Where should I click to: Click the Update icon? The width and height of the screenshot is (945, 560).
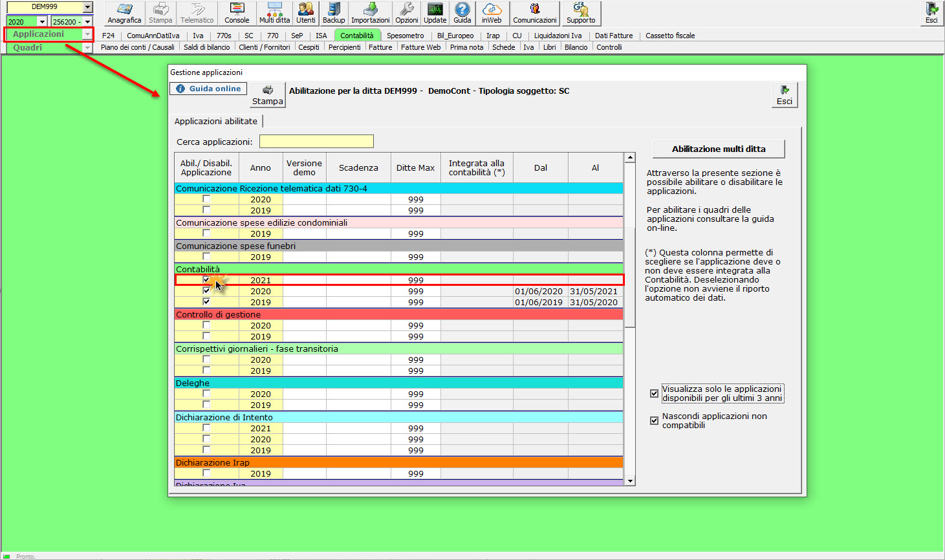[435, 13]
